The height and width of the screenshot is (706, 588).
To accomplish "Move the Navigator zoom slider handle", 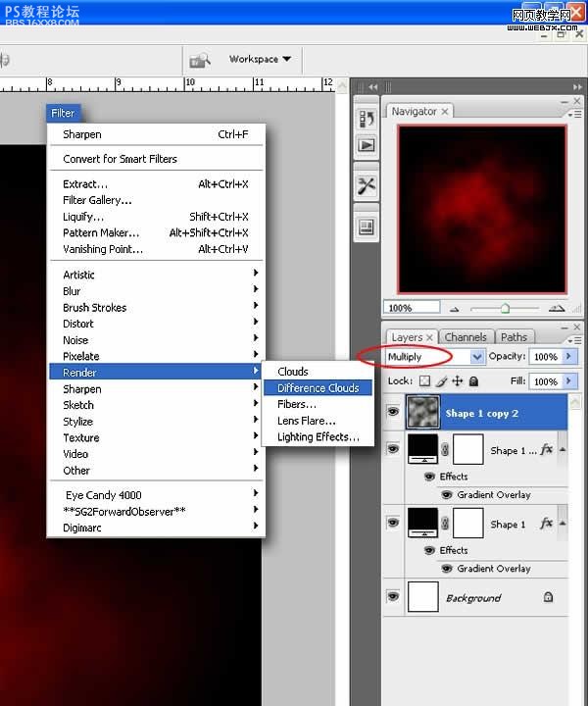I will pos(505,309).
